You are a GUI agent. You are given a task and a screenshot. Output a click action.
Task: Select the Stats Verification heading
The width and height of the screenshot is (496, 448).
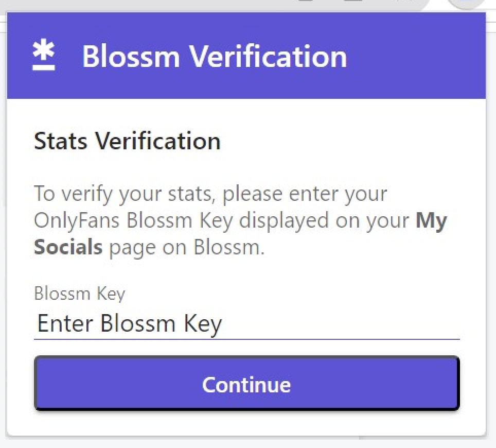point(127,141)
